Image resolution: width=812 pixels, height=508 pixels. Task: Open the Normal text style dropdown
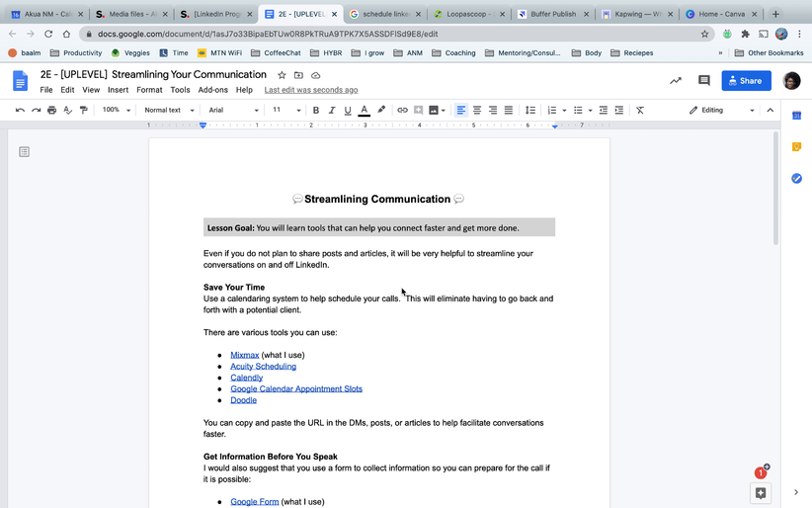pos(169,110)
